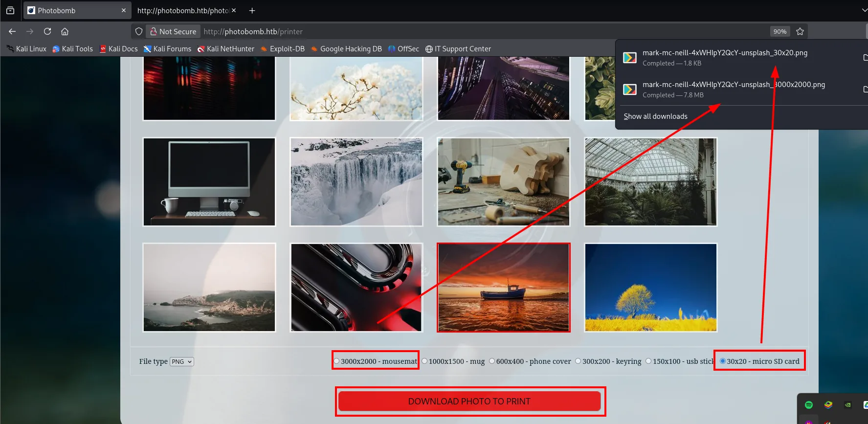The width and height of the screenshot is (868, 424).
Task: Select the yellow tree photo thumbnail
Action: click(651, 288)
